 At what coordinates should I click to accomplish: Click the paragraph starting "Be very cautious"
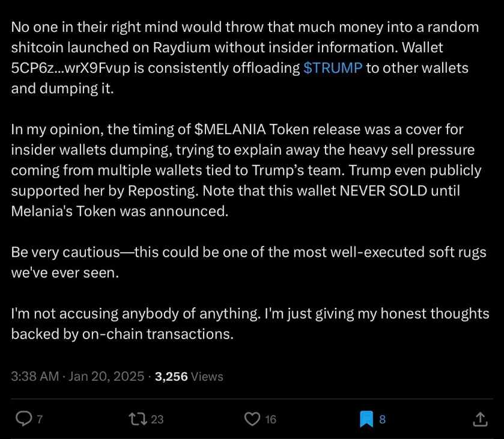[248, 262]
